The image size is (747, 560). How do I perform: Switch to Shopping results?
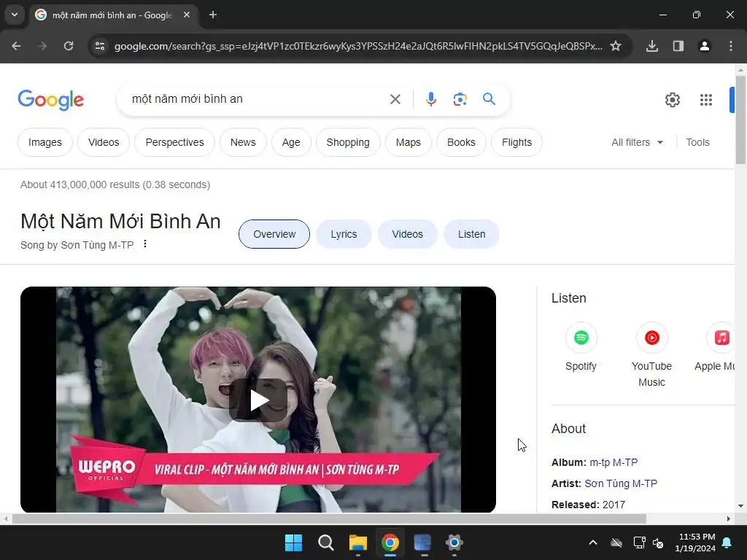[348, 142]
